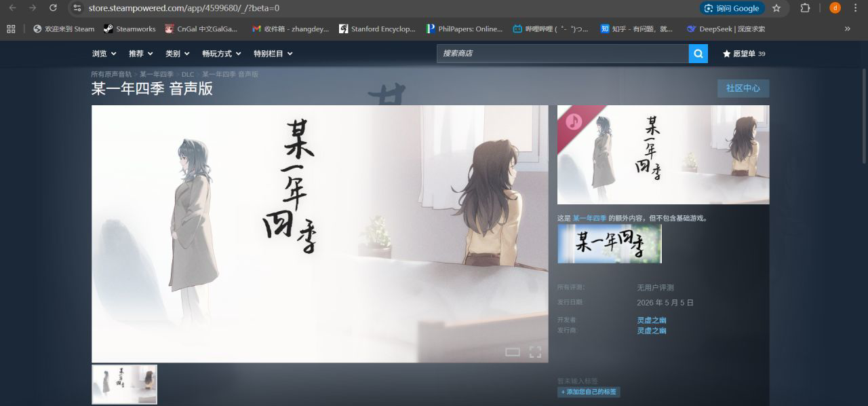Open the 愿望单 wishlist
The height and width of the screenshot is (406, 868).
pos(744,54)
